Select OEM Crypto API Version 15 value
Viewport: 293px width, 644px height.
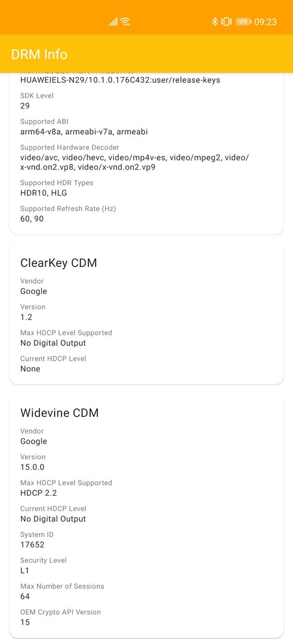click(25, 622)
